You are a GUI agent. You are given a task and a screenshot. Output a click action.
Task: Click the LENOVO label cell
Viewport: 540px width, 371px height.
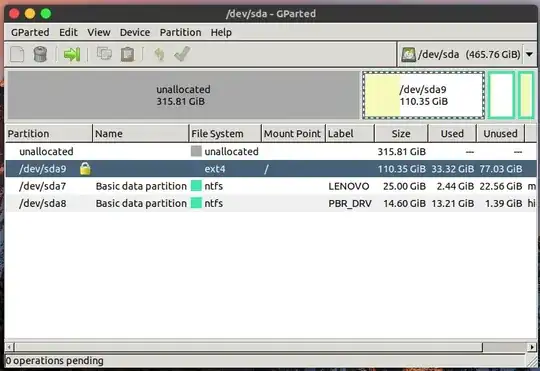pos(349,186)
